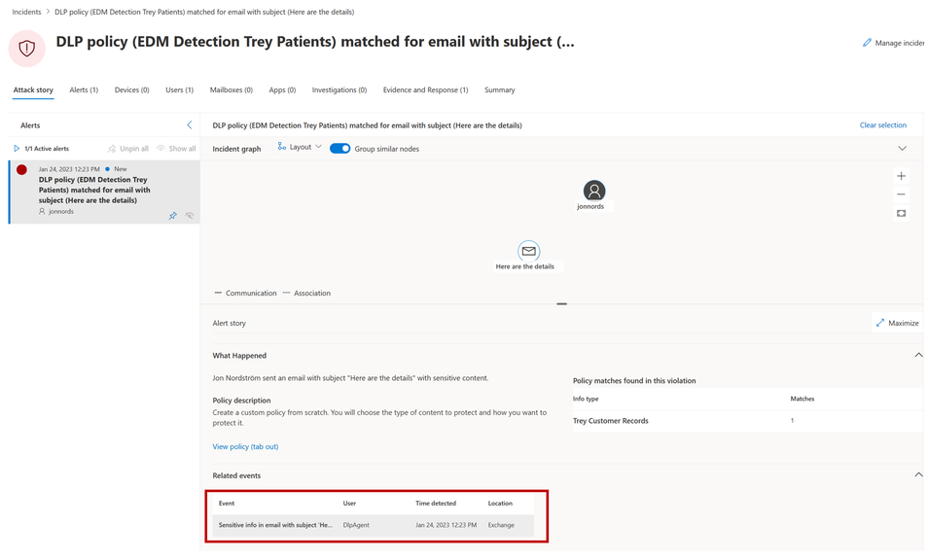
Task: Open the Layout dropdown
Action: coord(299,147)
